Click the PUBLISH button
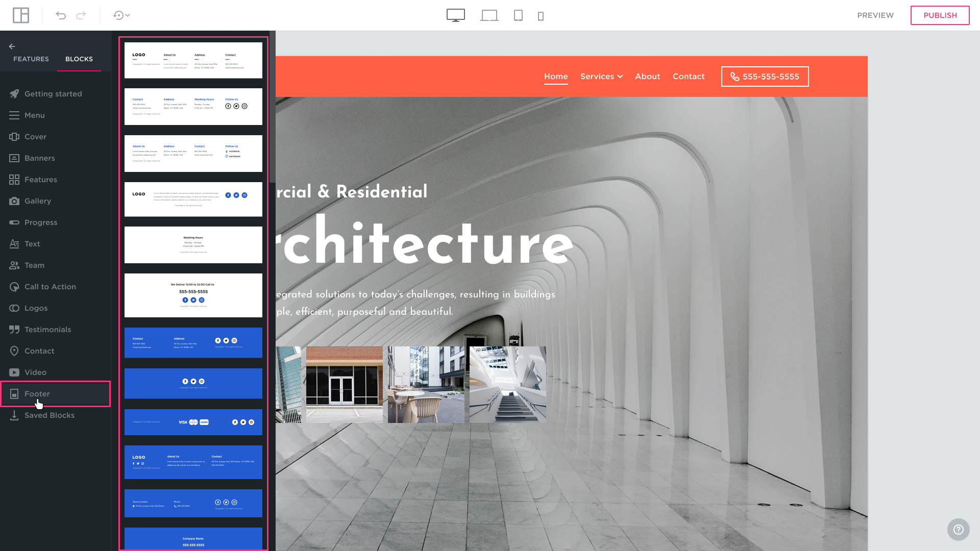980x551 pixels. click(x=940, y=15)
